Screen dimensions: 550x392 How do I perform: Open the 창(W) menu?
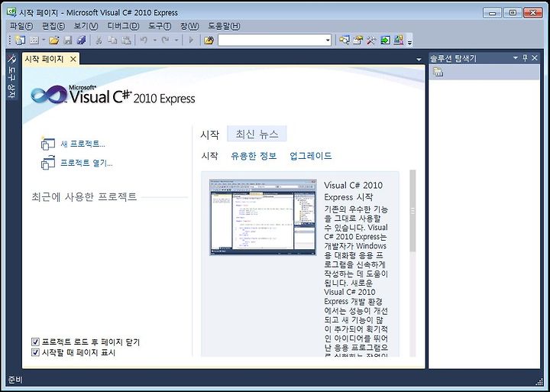point(189,26)
